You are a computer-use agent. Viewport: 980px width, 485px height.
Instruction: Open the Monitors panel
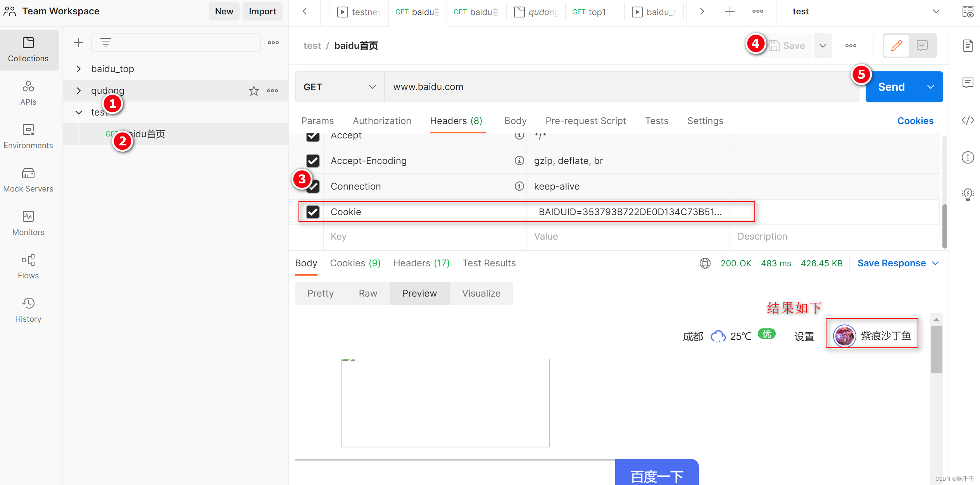(28, 223)
